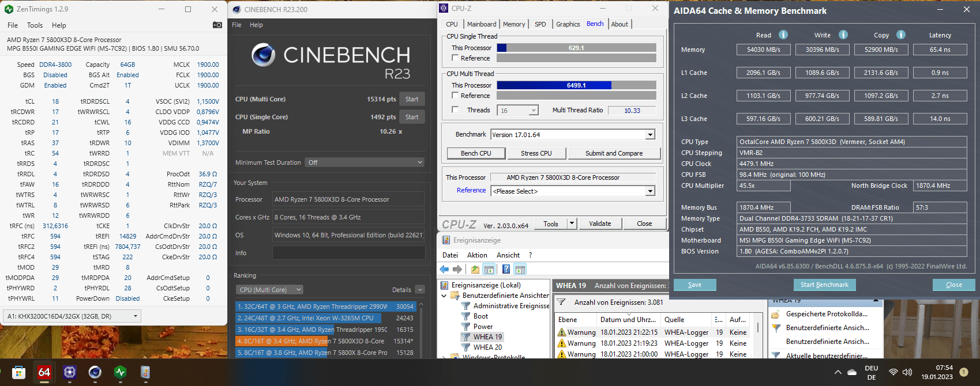Image resolution: width=980 pixels, height=386 pixels.
Task: Click the back arrow in Ereignisanzeige toolbar
Action: (x=444, y=269)
